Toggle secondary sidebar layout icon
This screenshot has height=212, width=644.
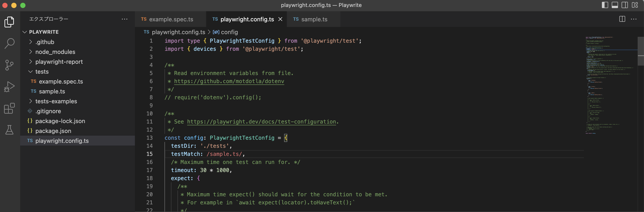click(x=625, y=5)
